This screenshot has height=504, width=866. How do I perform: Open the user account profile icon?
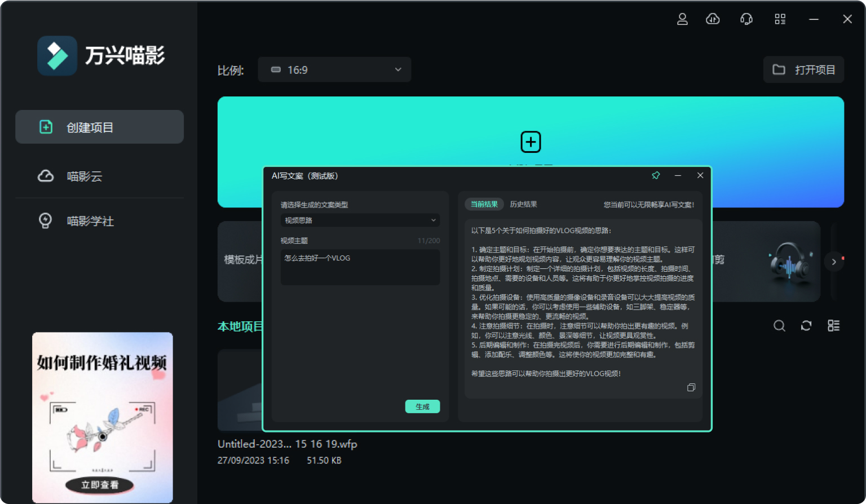point(682,19)
